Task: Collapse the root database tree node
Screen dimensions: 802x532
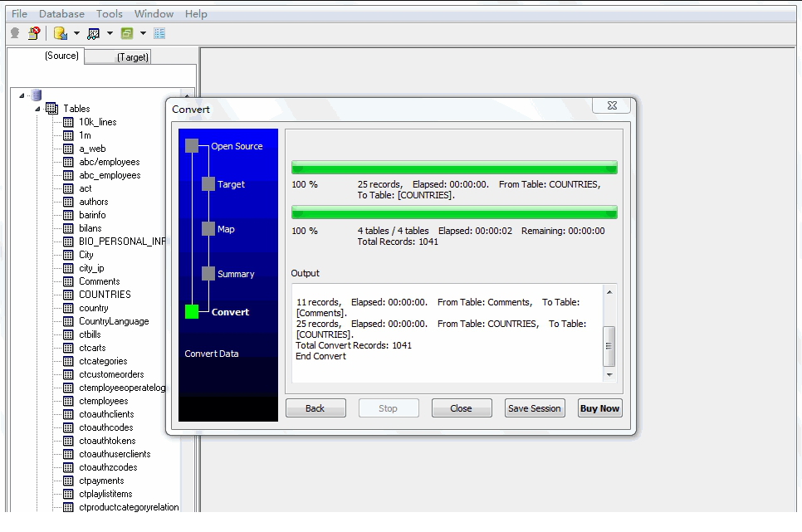Action: click(22, 95)
